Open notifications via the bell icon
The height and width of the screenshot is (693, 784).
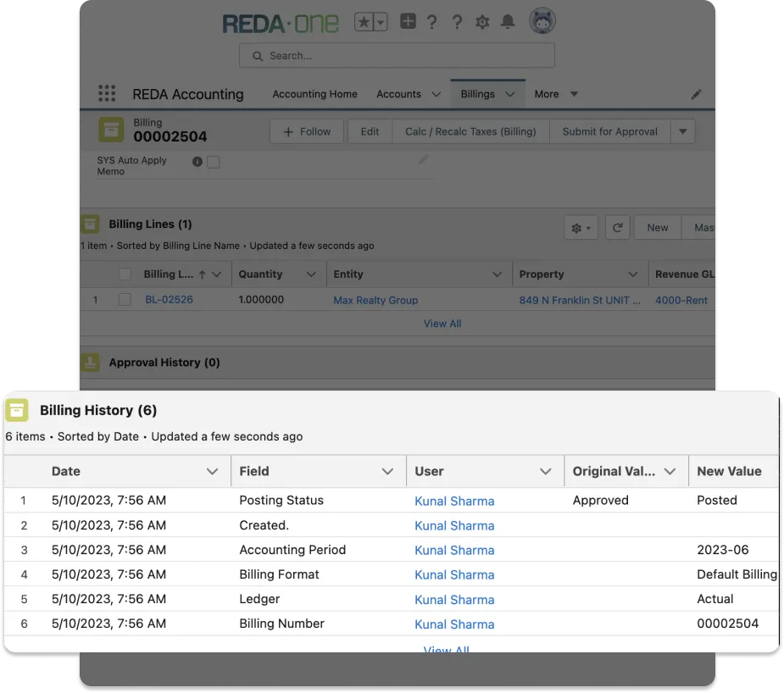pos(508,22)
